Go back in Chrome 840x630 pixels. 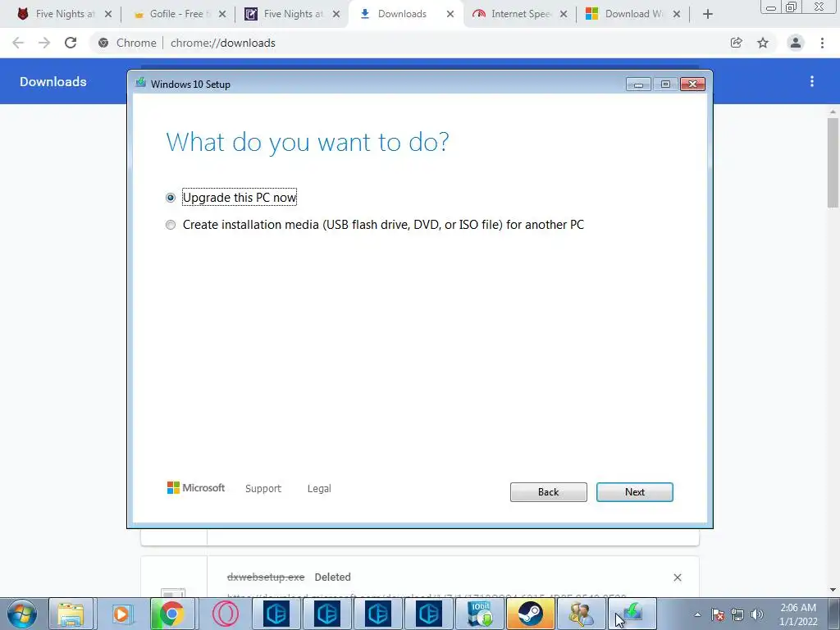(x=18, y=43)
